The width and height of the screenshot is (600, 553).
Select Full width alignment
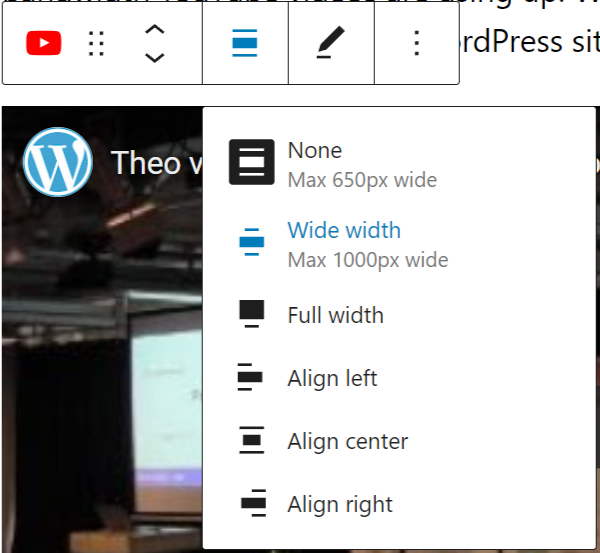coord(399,315)
